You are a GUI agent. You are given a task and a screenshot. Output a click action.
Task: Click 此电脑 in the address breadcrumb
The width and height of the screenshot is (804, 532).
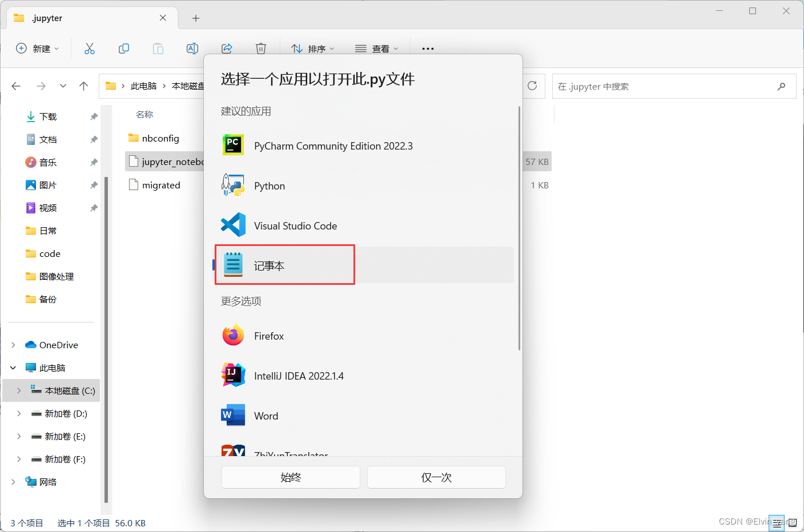(x=144, y=86)
